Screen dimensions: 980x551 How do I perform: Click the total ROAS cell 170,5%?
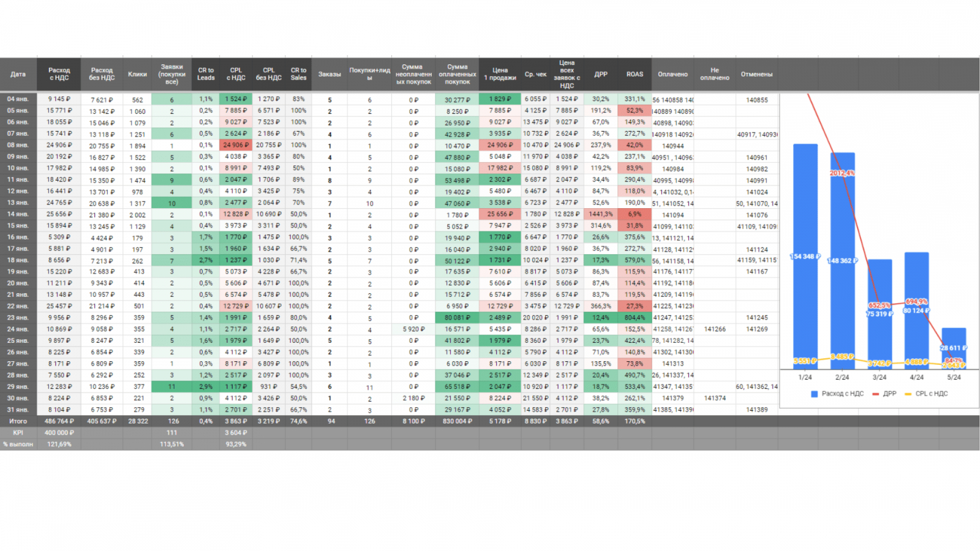coord(635,421)
